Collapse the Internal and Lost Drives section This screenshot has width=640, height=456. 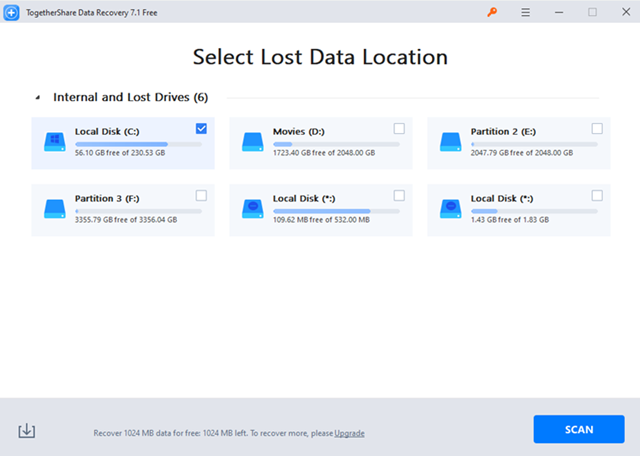tap(38, 97)
